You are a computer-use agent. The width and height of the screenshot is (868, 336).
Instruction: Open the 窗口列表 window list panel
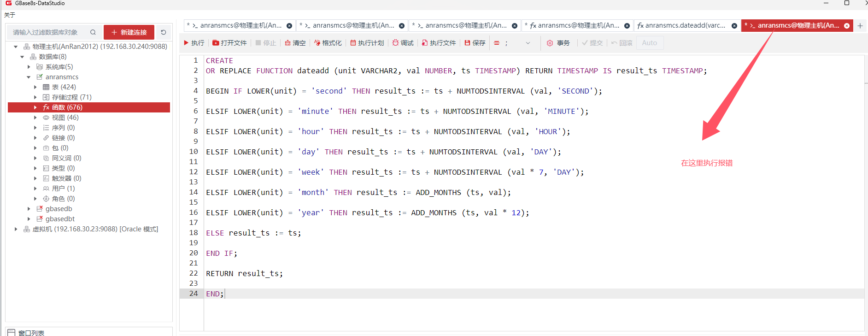pyautogui.click(x=31, y=333)
